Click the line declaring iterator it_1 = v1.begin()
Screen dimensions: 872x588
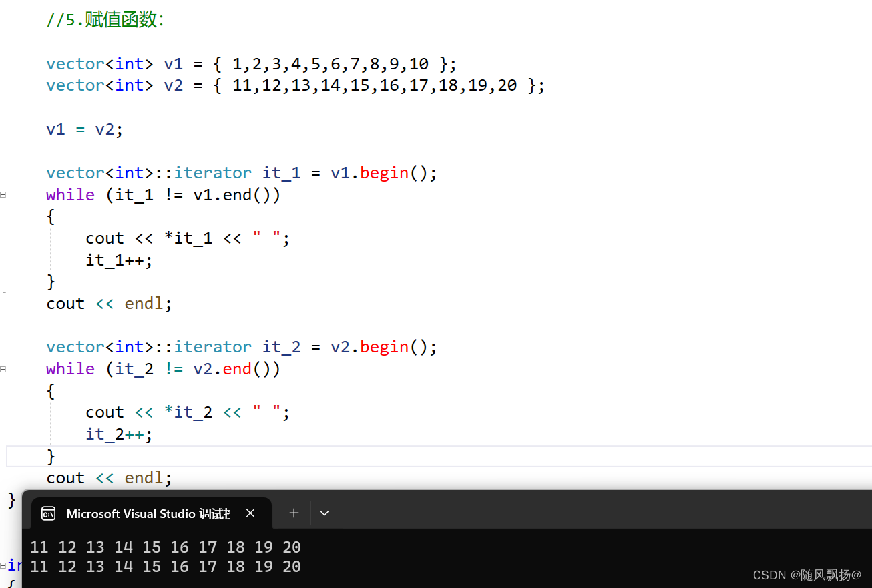coord(242,173)
